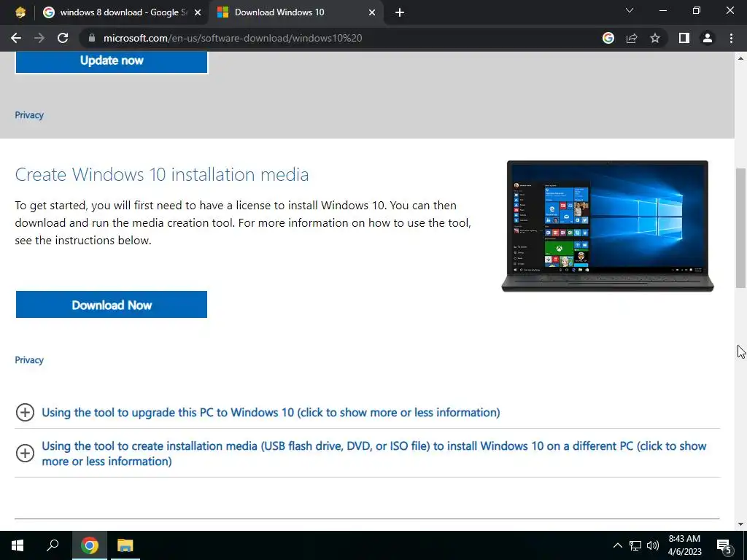Image resolution: width=747 pixels, height=560 pixels.
Task: Reload the current page
Action: [x=63, y=38]
